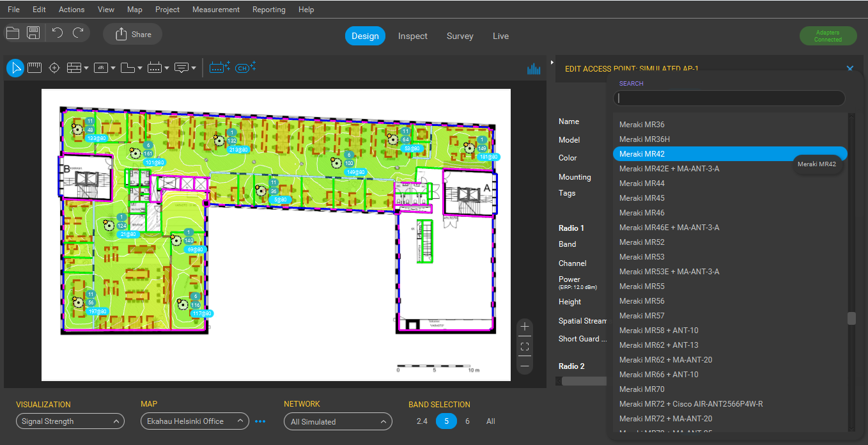This screenshot has height=445, width=868.
Task: Collapse the side panel with the triangle
Action: pyautogui.click(x=552, y=62)
